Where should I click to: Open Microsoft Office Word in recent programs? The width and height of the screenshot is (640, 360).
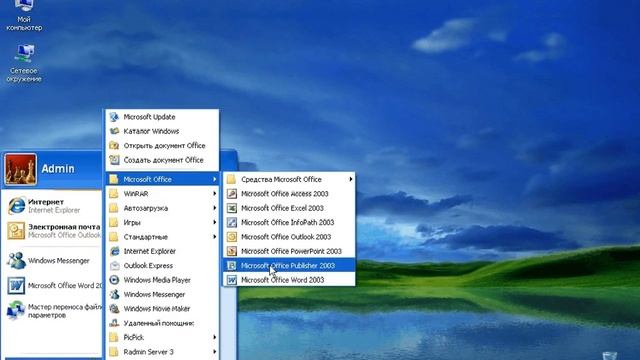(x=52, y=285)
